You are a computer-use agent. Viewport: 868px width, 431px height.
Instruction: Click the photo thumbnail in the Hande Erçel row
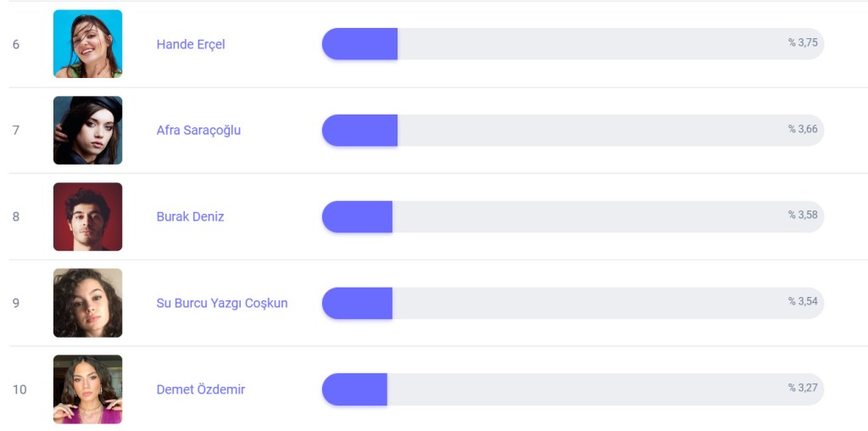coord(87,44)
